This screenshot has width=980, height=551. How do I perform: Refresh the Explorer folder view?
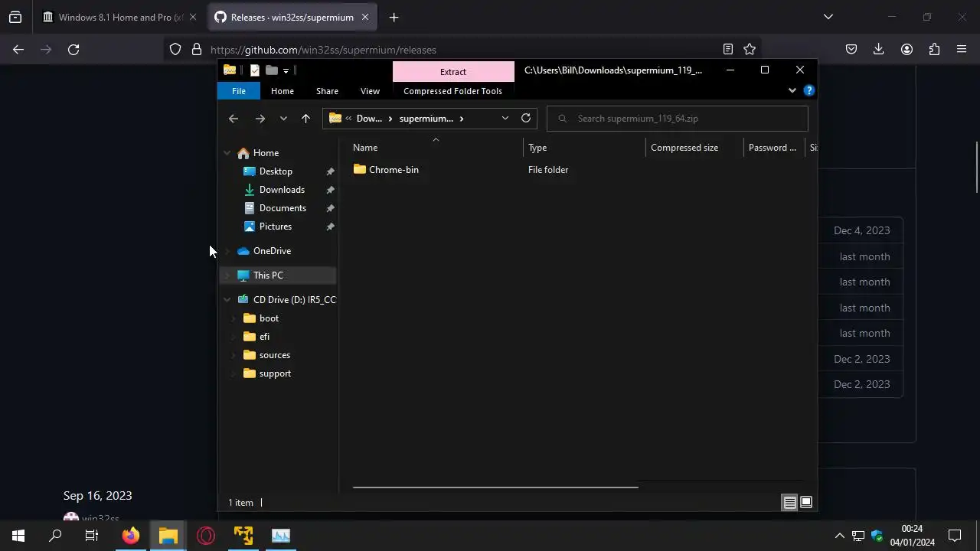(x=526, y=118)
